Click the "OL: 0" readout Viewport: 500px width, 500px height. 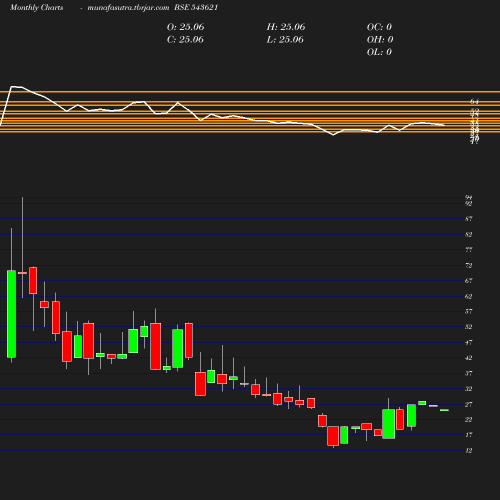point(379,52)
